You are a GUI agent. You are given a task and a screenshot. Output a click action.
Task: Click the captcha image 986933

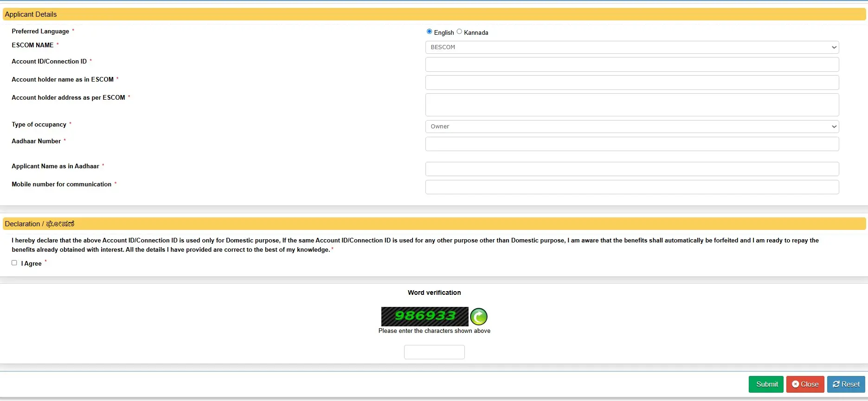tap(425, 317)
